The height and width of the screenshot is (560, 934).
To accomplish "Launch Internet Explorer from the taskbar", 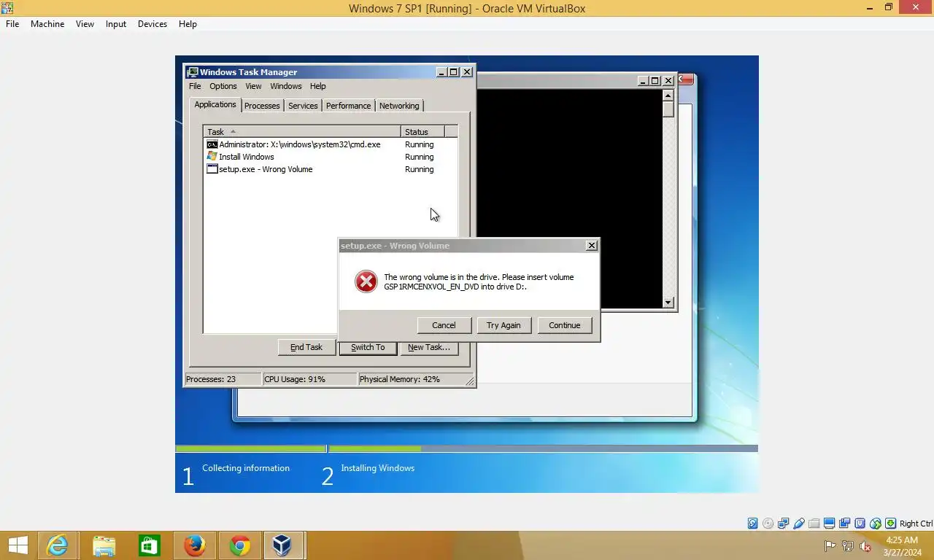I will (58, 545).
